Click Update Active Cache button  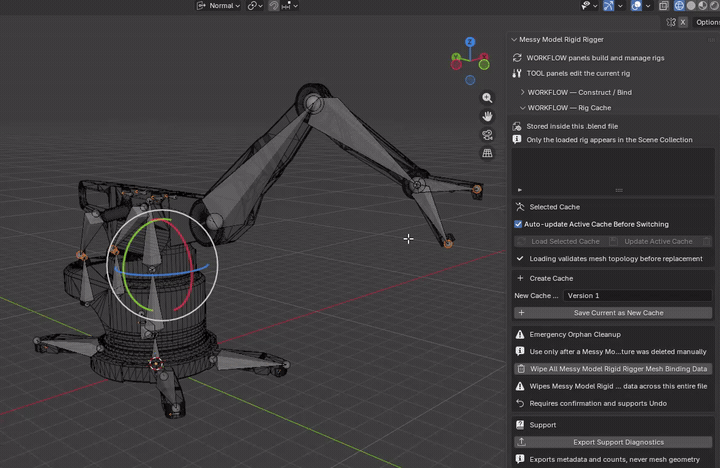point(652,242)
